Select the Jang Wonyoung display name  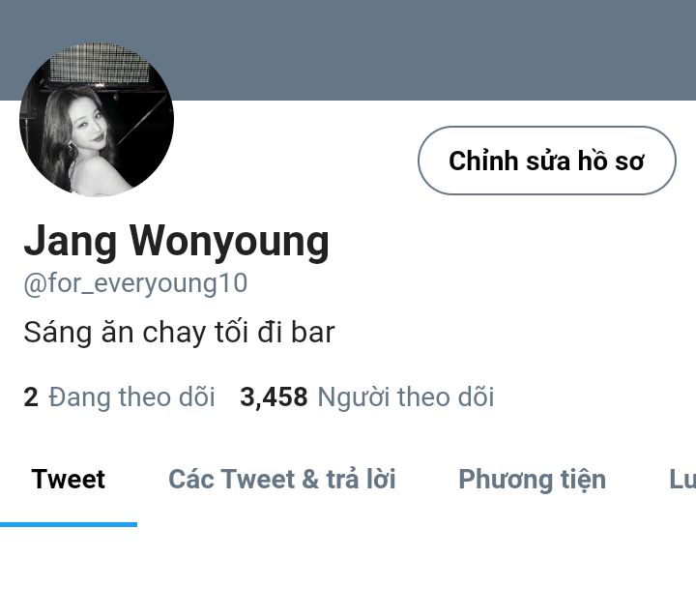[177, 242]
